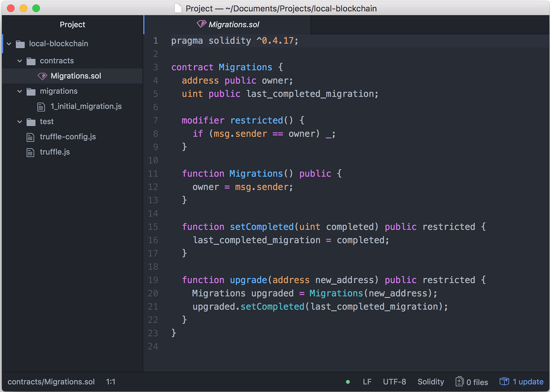This screenshot has height=392, width=550.
Task: Click 'Migrations' in the contract declaration on line 3
Action: (245, 67)
